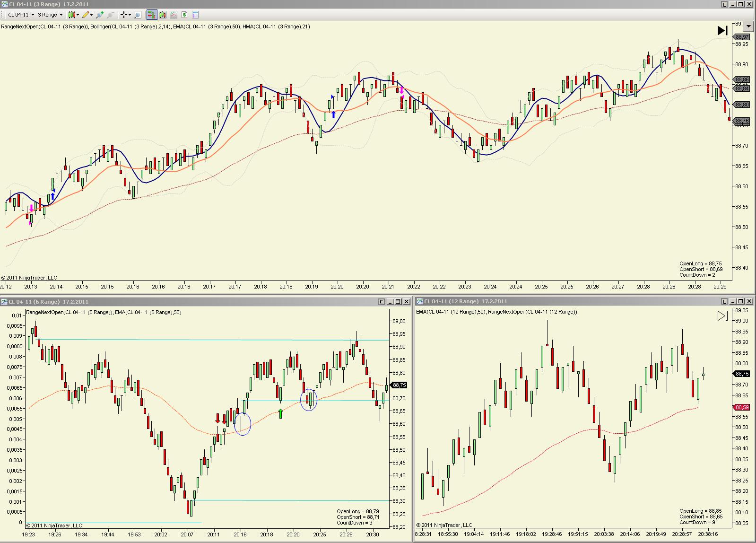Image resolution: width=756 pixels, height=543 pixels.
Task: Open the strategies dollar icon
Action: tap(184, 15)
